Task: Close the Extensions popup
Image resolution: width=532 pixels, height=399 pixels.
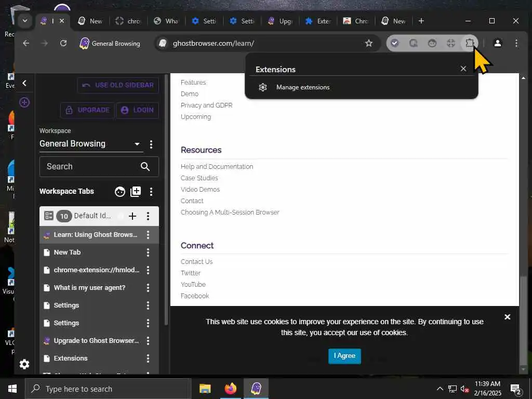Action: click(463, 69)
